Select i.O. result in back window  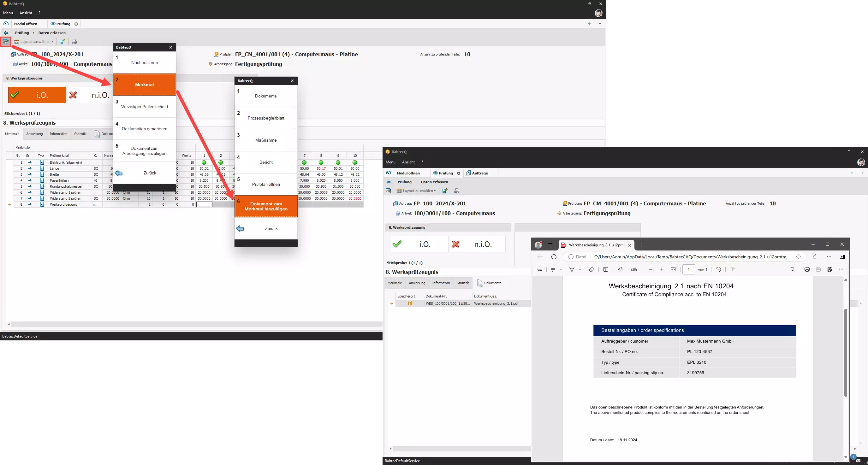37,95
